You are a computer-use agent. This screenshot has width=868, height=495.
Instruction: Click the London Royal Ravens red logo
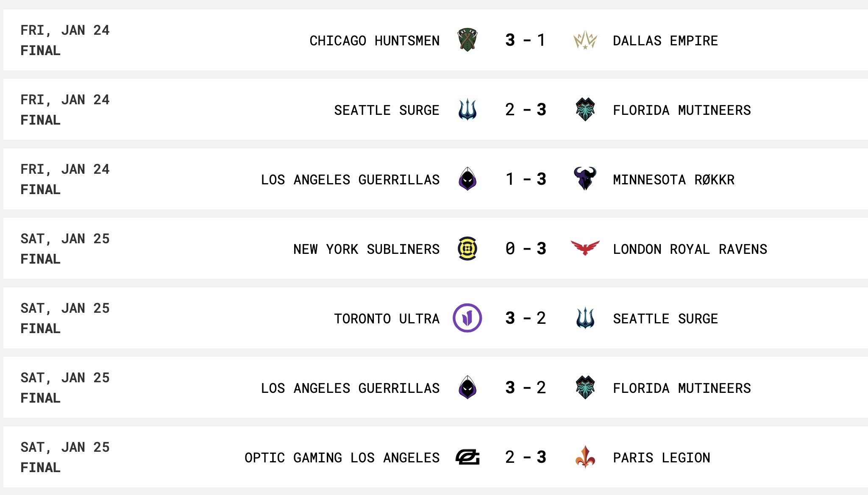pyautogui.click(x=585, y=248)
